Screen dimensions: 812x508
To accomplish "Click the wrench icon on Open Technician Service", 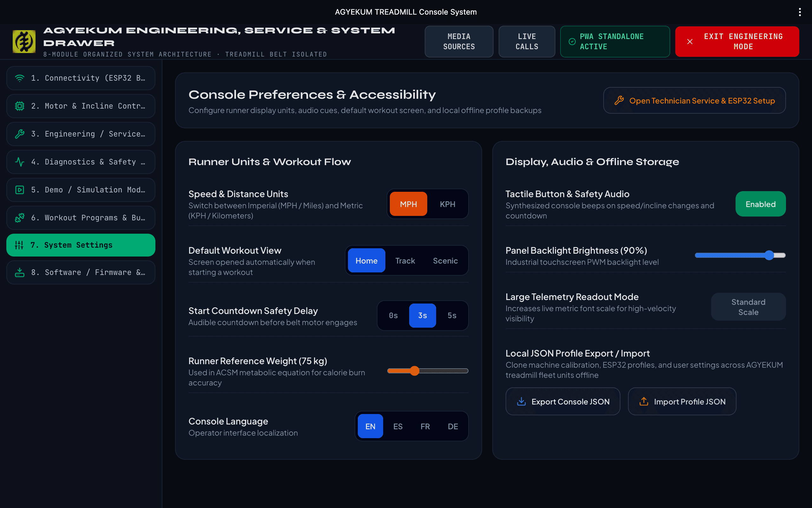I will tap(619, 100).
